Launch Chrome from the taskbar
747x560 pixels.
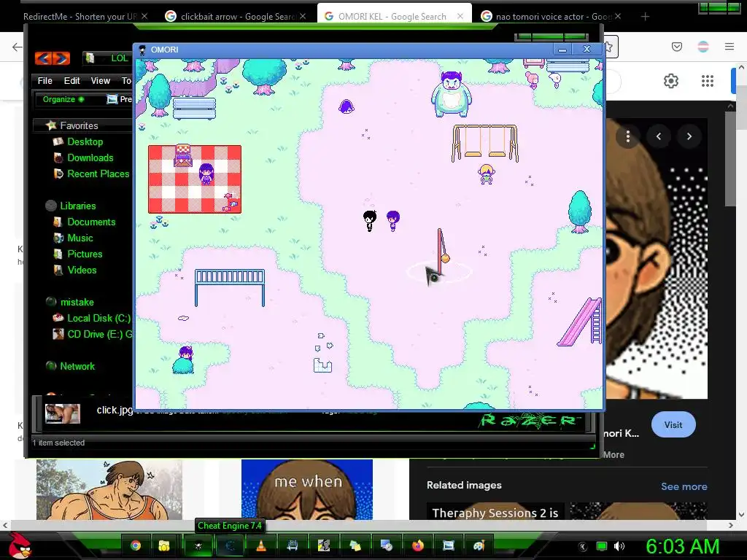[136, 545]
